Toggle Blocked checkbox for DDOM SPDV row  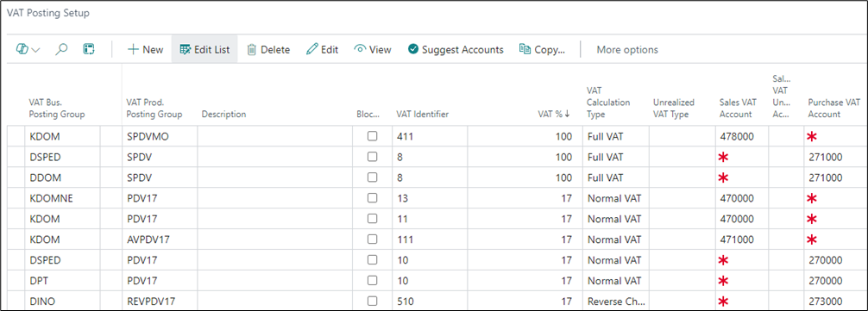373,177
